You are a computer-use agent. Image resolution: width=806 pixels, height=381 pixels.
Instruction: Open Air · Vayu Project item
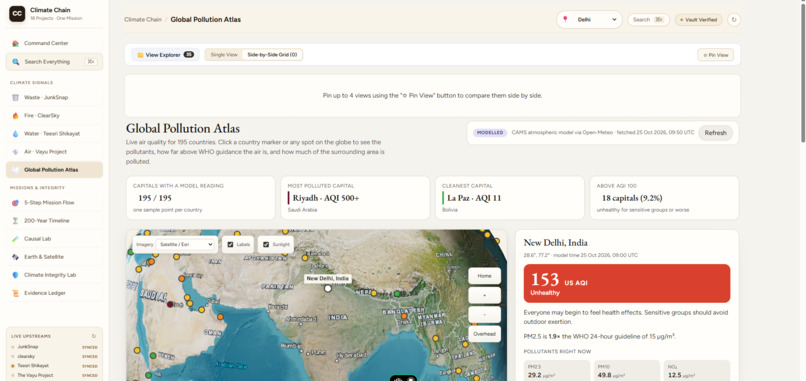point(54,152)
